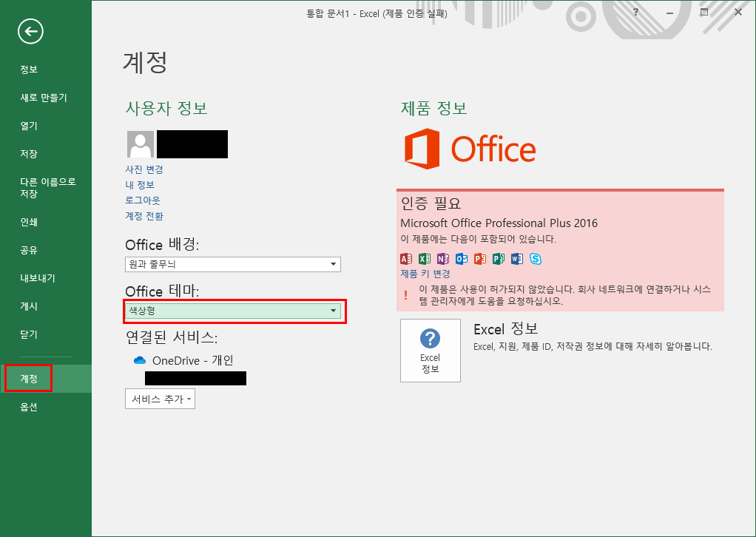Screen dimensions: 756x537
Task: Open the 정보 menu item
Action: click(x=29, y=70)
